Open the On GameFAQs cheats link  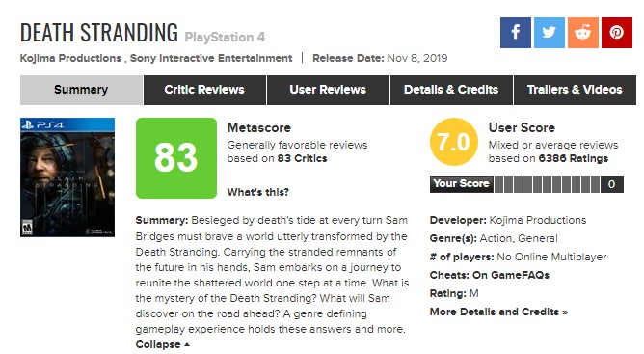[511, 275]
